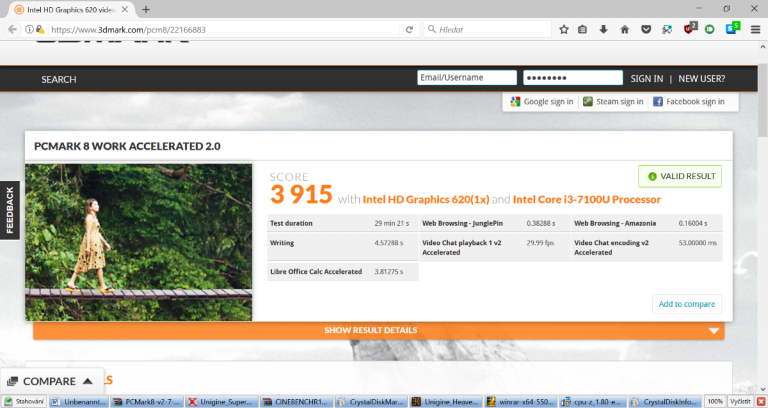Show site information via the info icon

(29, 30)
